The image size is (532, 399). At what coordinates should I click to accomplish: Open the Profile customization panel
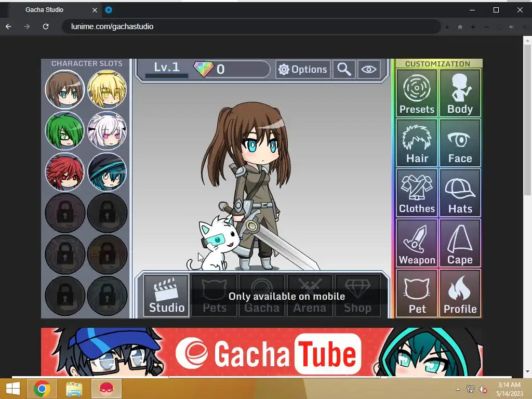[460, 293]
